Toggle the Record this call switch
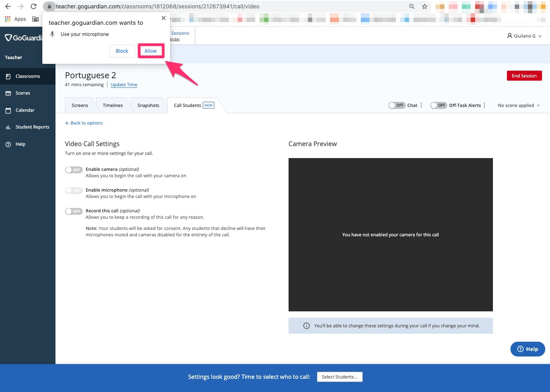The image size is (550, 392). (74, 211)
